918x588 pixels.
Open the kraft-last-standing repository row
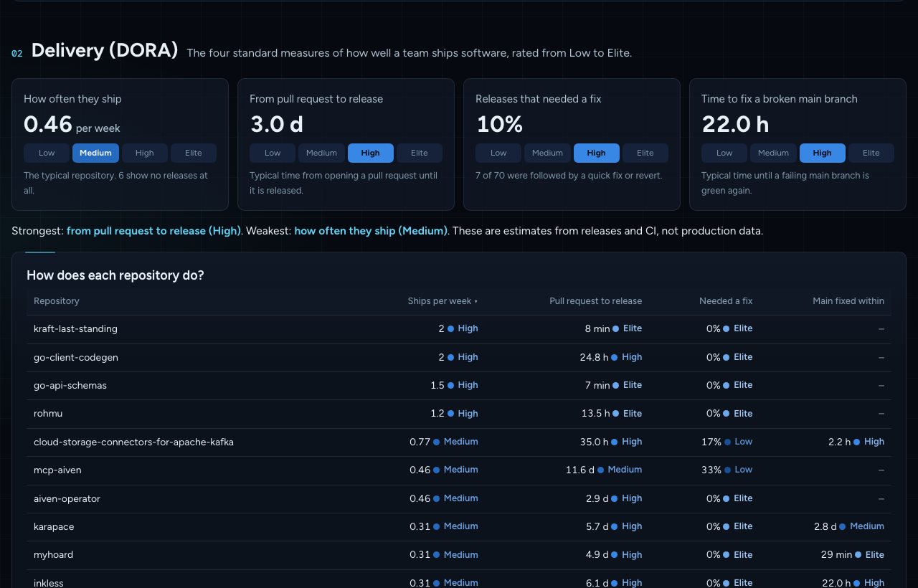(x=459, y=329)
